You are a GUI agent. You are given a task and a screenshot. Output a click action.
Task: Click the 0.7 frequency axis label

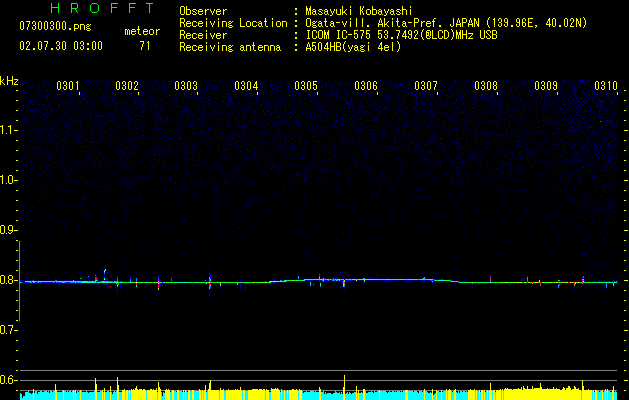pos(7,330)
